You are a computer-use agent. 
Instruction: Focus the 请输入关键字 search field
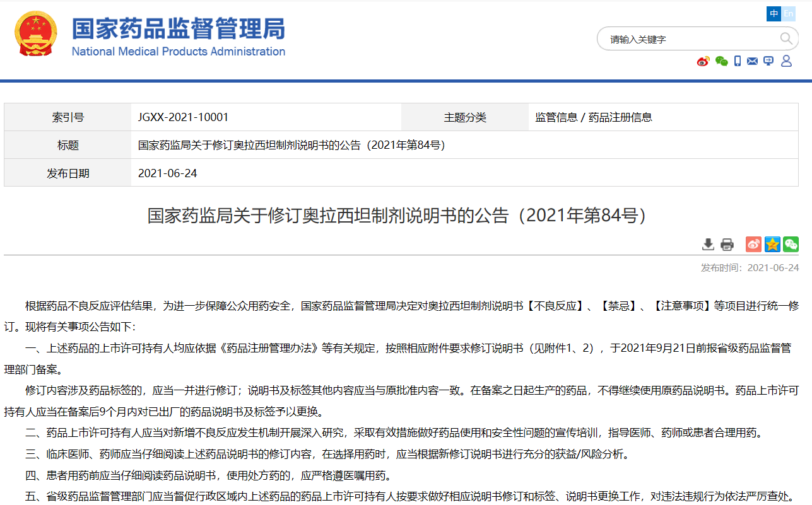pos(691,39)
